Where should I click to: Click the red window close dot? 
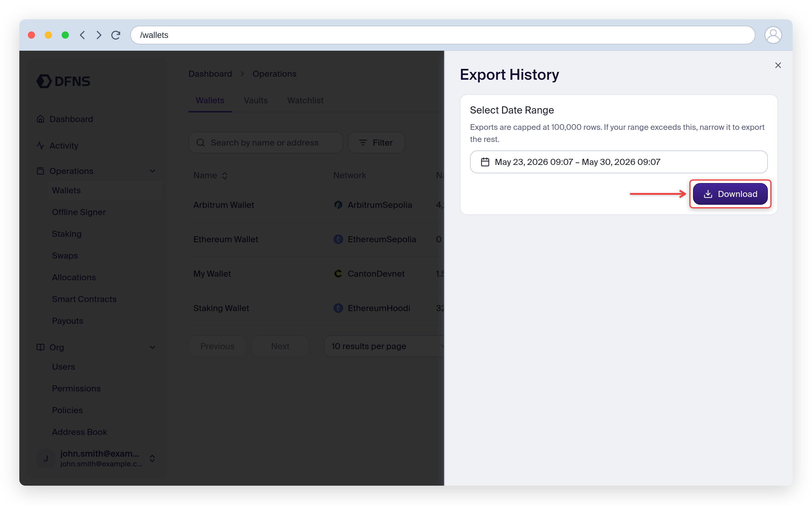click(x=31, y=35)
